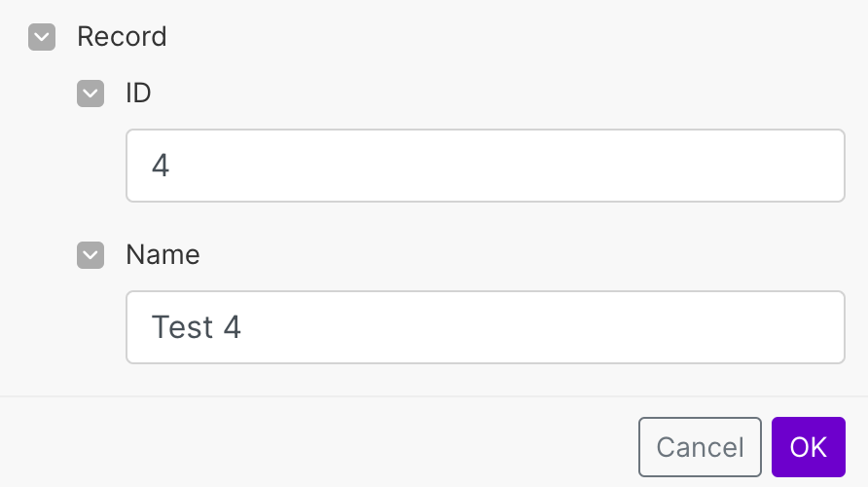
Task: Place cursor on the value 4 in ID
Action: [161, 166]
